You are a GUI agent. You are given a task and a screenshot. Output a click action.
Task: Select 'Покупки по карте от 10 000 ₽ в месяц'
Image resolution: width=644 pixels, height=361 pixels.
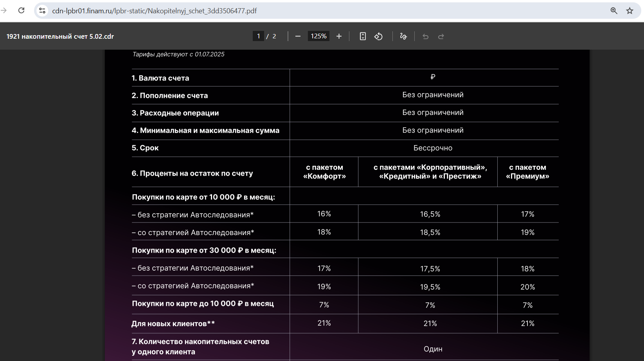point(203,197)
